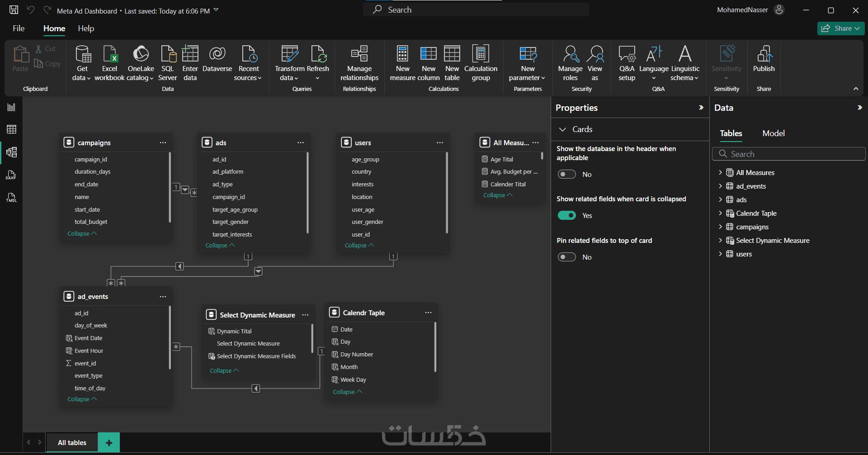
Task: Import an Excel workbook
Action: (x=109, y=63)
